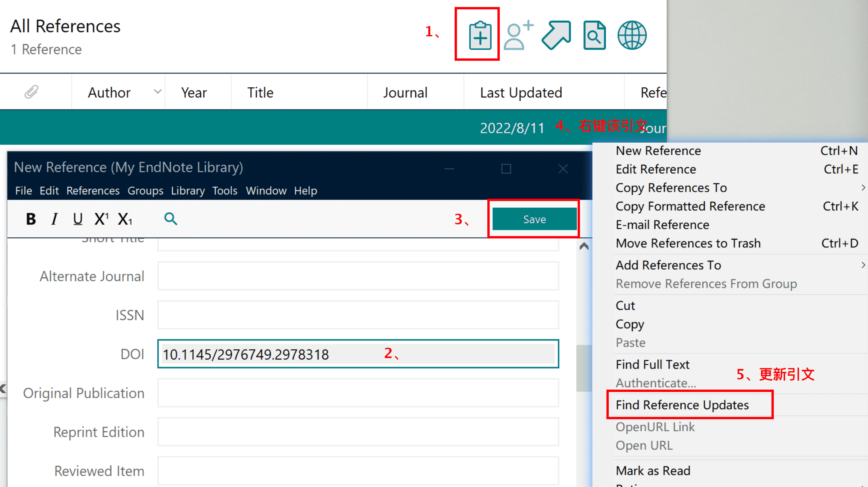
Task: Click the Find Full Text document icon
Action: point(594,35)
